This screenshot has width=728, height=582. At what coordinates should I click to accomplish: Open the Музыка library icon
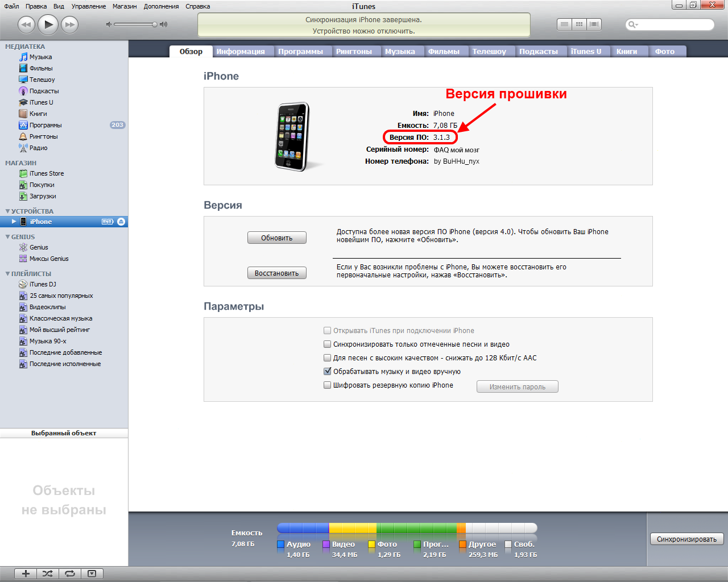coord(23,57)
